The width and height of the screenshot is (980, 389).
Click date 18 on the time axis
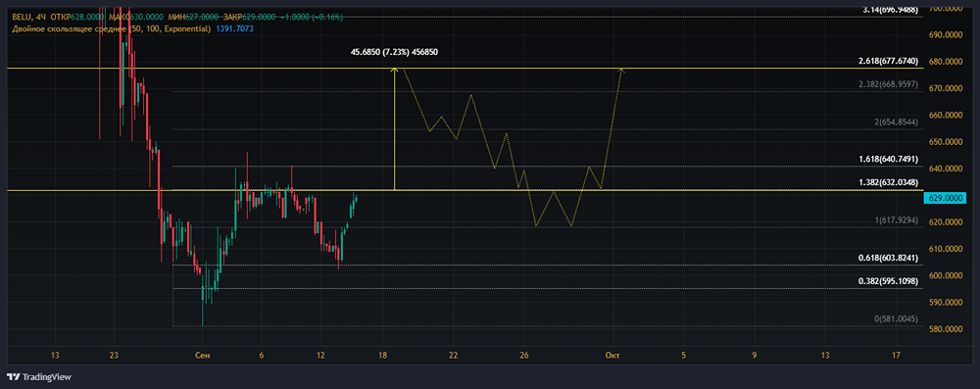pyautogui.click(x=382, y=356)
